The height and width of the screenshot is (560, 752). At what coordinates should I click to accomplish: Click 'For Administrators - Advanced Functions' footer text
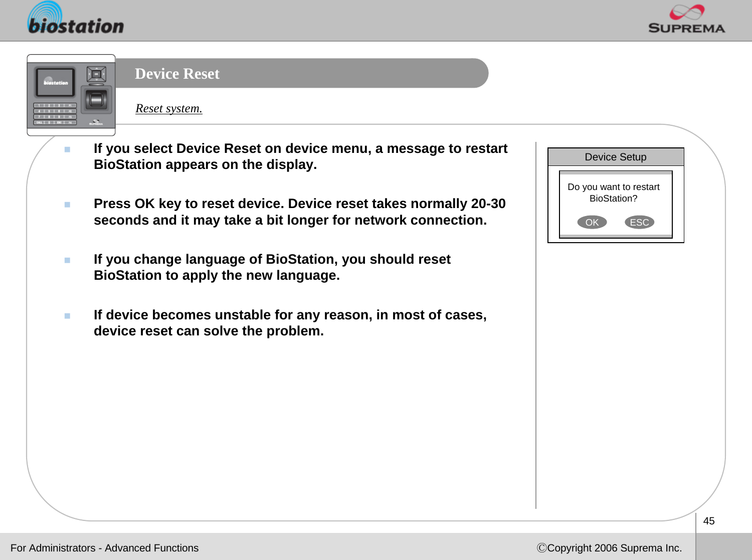point(104,548)
